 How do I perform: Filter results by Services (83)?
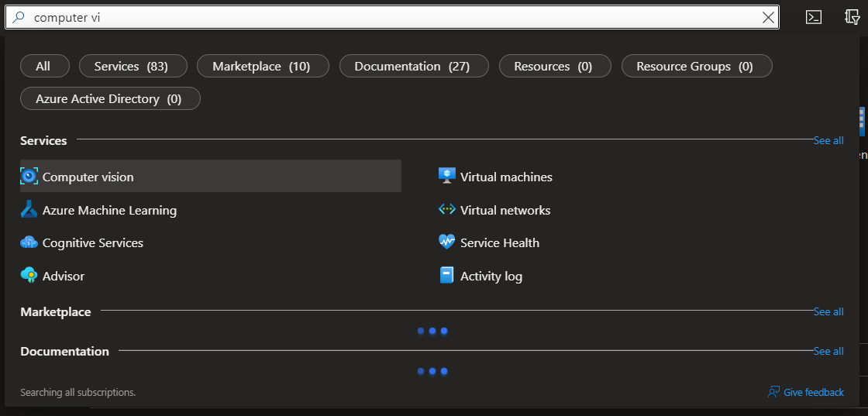tap(133, 66)
